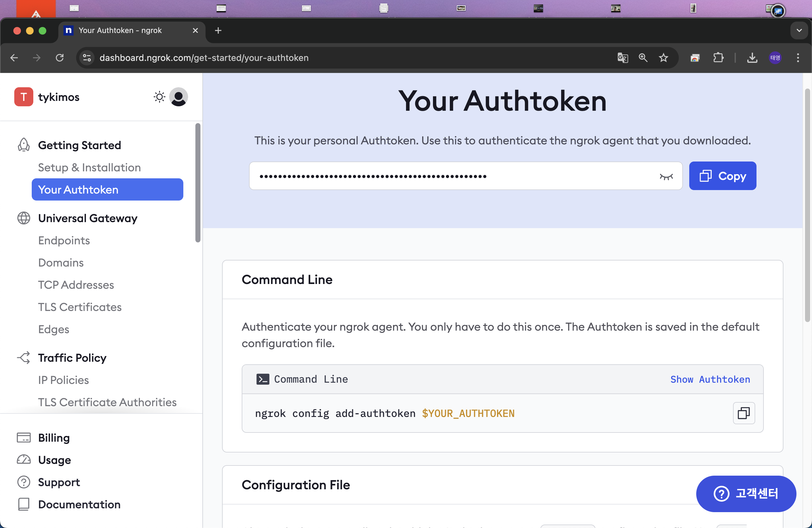Bookmark this page with the star icon
The width and height of the screenshot is (812, 528).
pos(663,58)
